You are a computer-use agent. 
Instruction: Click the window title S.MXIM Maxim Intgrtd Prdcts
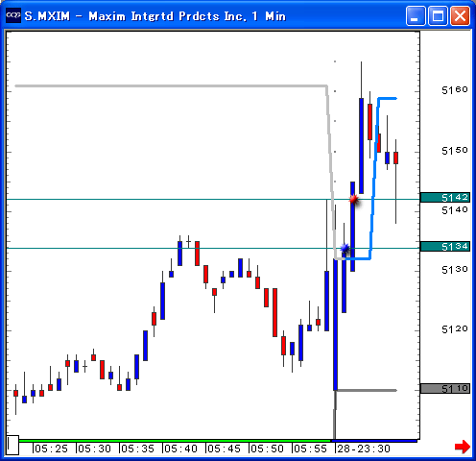[155, 16]
